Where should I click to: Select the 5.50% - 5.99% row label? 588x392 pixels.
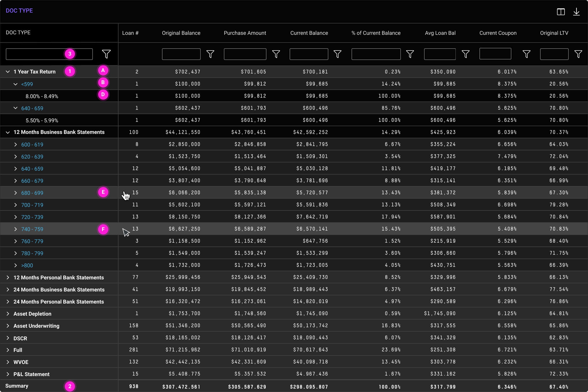[42, 121]
